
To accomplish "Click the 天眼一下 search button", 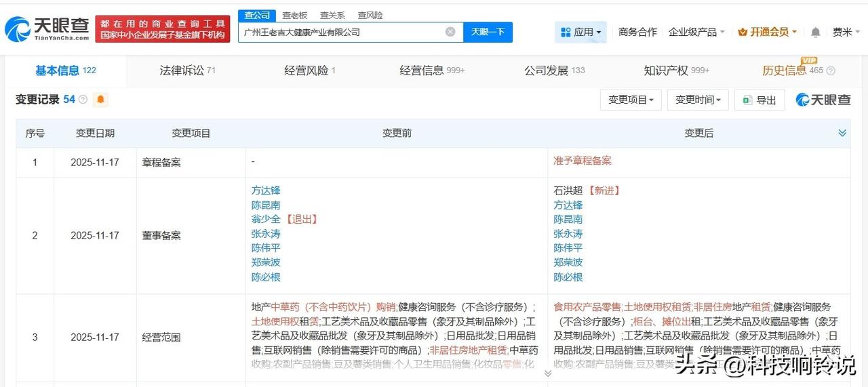I will (x=488, y=32).
